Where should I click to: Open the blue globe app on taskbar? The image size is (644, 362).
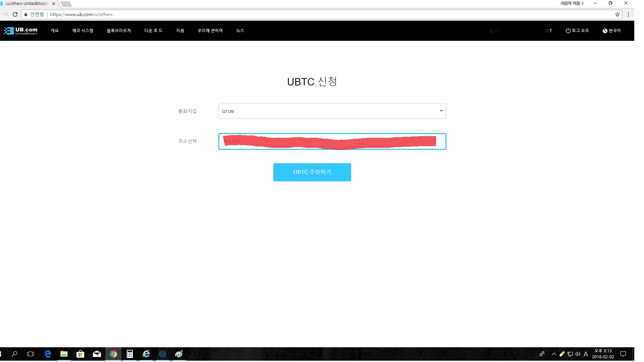pyautogui.click(x=163, y=354)
